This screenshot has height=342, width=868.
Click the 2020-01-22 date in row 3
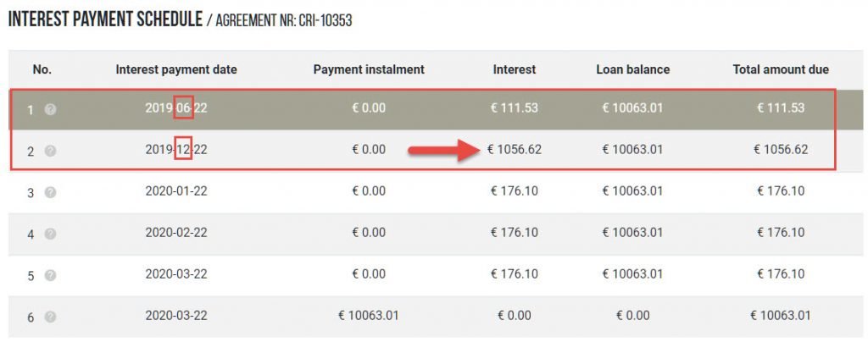pyautogui.click(x=176, y=191)
